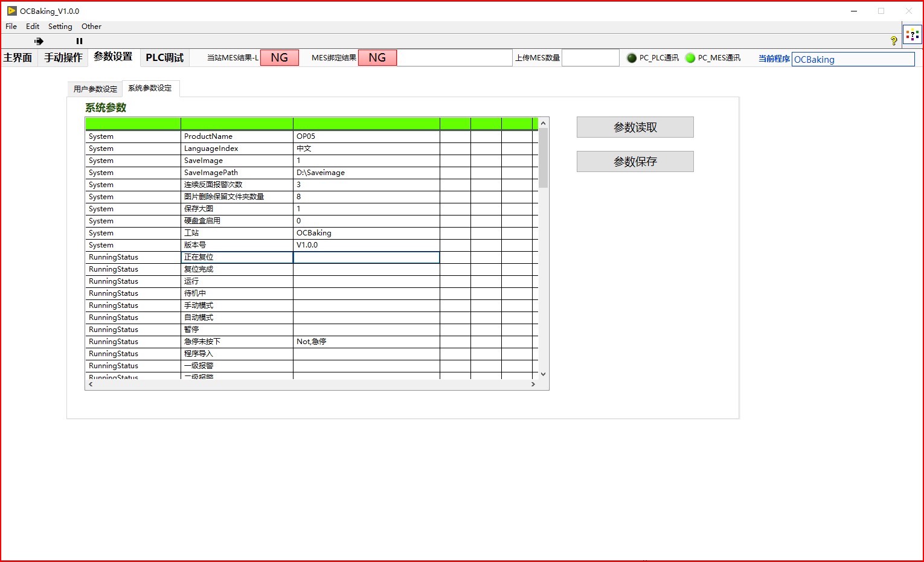Open the Setting menu
924x562 pixels.
coord(60,26)
